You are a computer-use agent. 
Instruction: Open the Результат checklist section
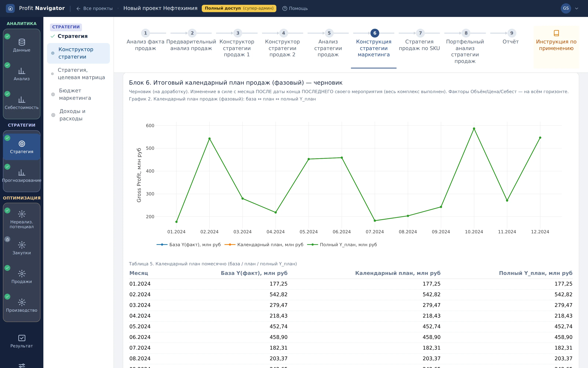(x=22, y=341)
